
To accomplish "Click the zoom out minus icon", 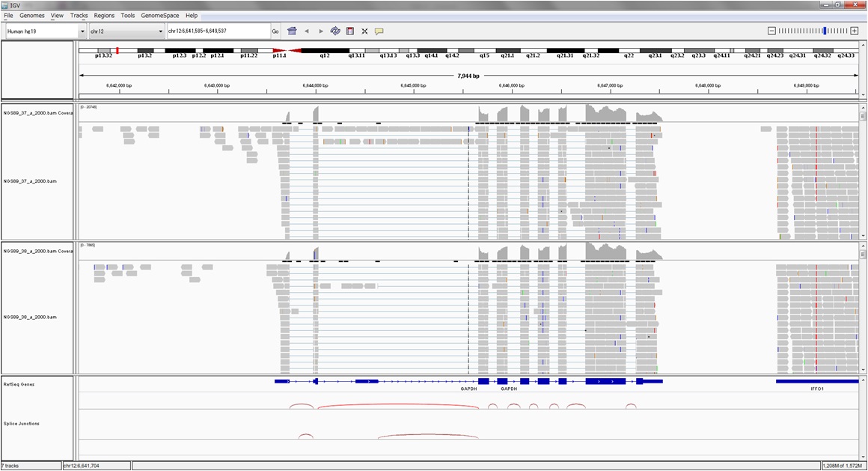I will pos(771,31).
